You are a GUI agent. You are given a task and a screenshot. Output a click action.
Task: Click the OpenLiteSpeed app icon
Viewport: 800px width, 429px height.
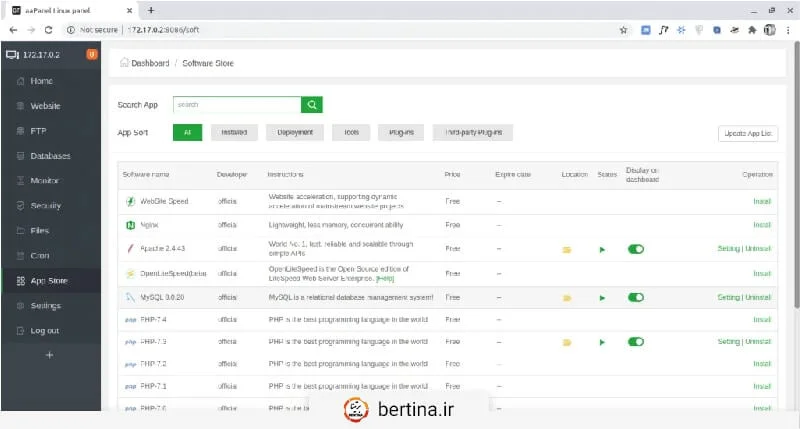[131, 273]
